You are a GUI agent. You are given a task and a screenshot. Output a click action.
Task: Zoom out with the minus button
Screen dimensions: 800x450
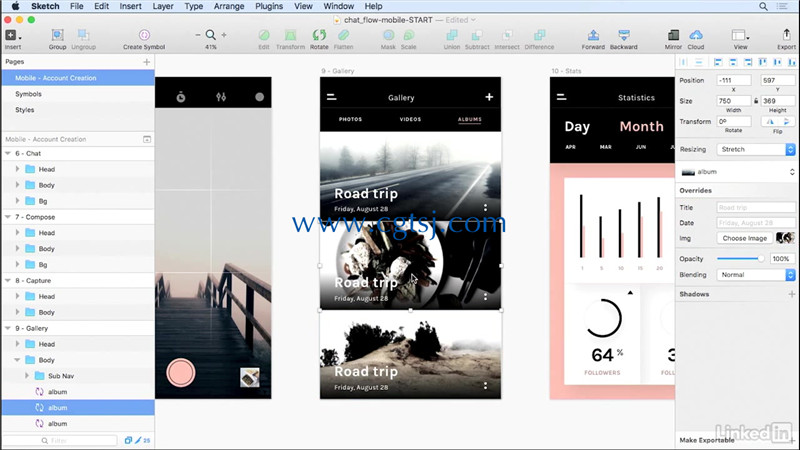click(x=198, y=35)
